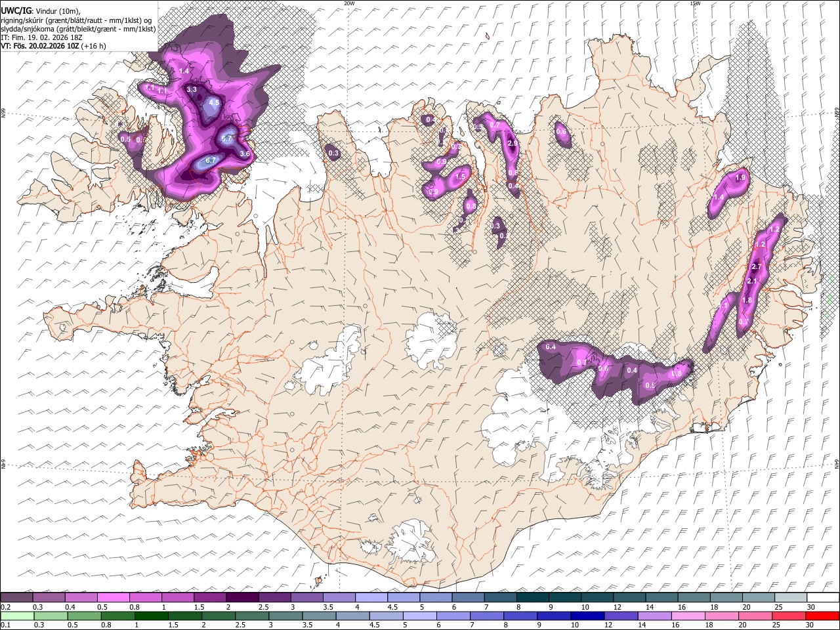
Task: Click the 6.7 precipitation value on the map
Action: [211, 160]
